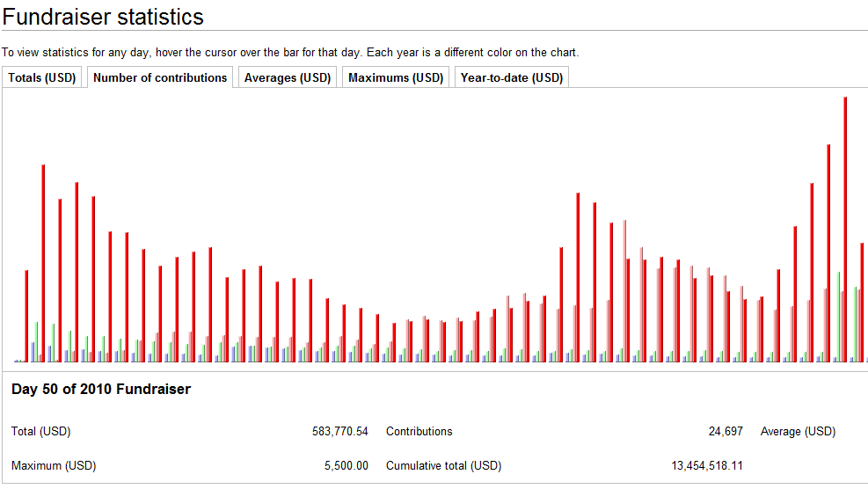The width and height of the screenshot is (868, 489).
Task: View the Year-to-date (USD) tab
Action: pos(511,77)
